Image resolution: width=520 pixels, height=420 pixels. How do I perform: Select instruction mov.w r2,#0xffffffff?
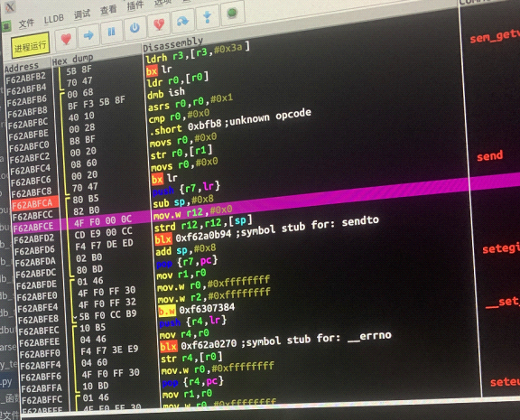click(214, 296)
